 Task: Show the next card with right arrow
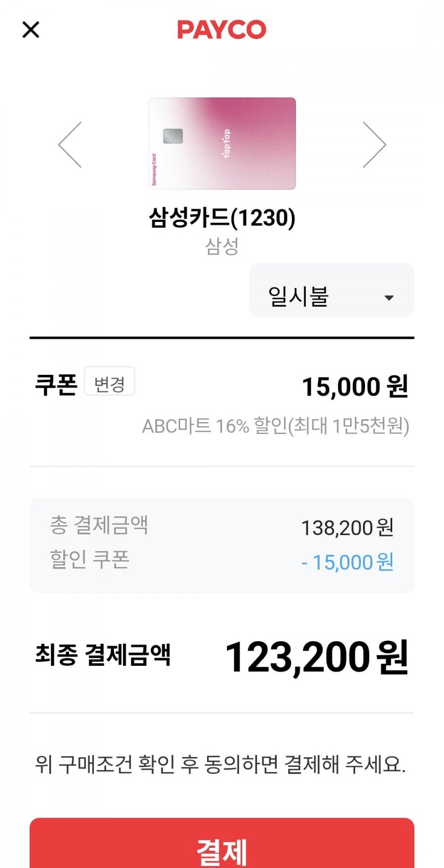374,145
